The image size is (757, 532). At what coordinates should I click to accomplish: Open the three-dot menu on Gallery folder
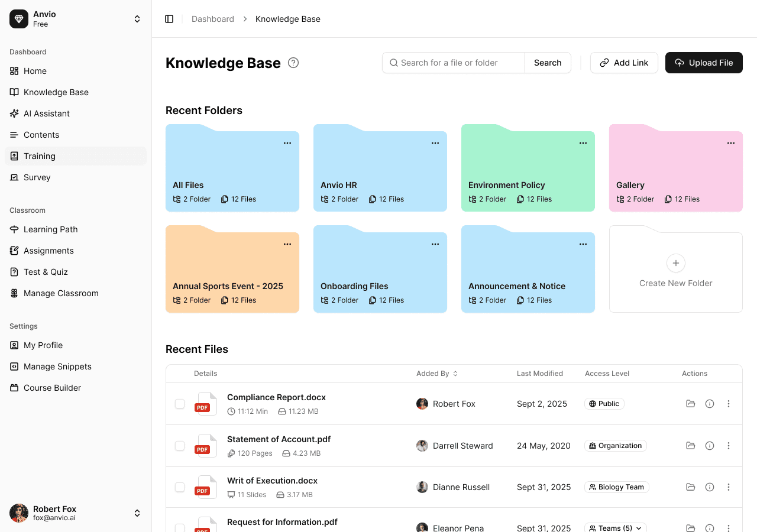[731, 142]
